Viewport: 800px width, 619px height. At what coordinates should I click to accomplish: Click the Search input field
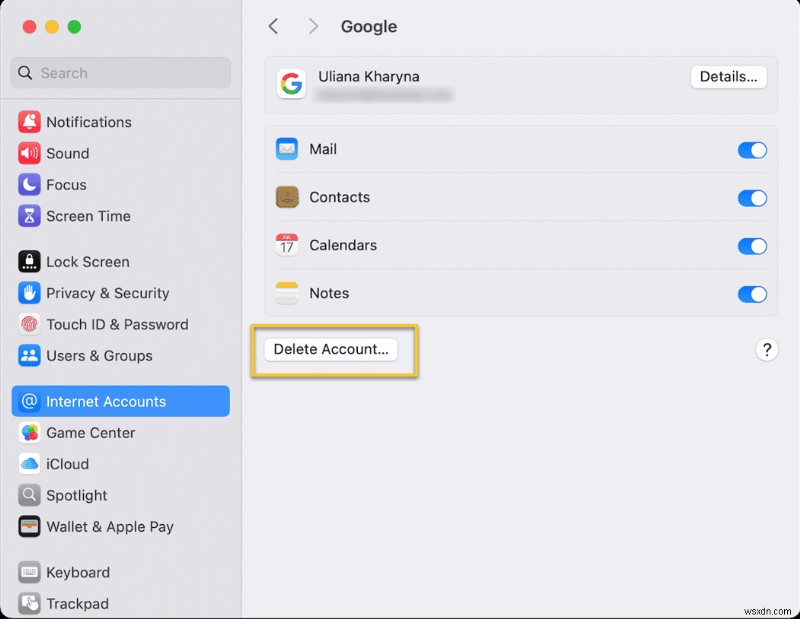(120, 72)
